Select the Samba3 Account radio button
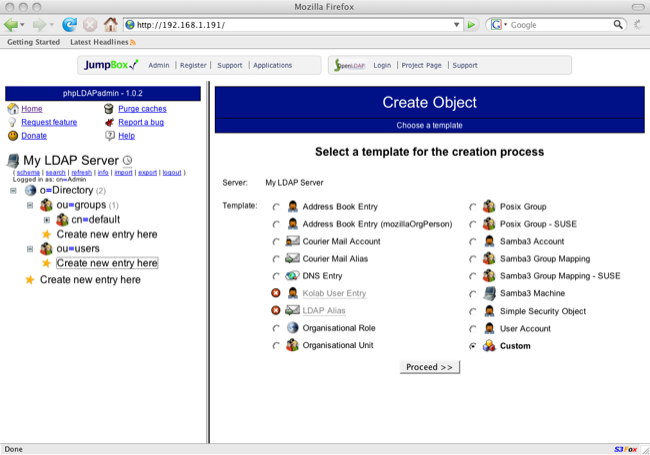 pos(473,242)
